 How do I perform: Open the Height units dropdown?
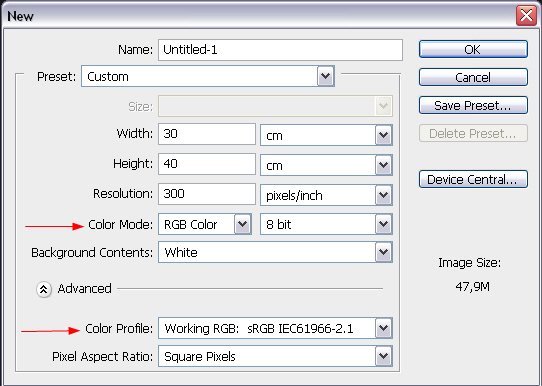[x=326, y=165]
